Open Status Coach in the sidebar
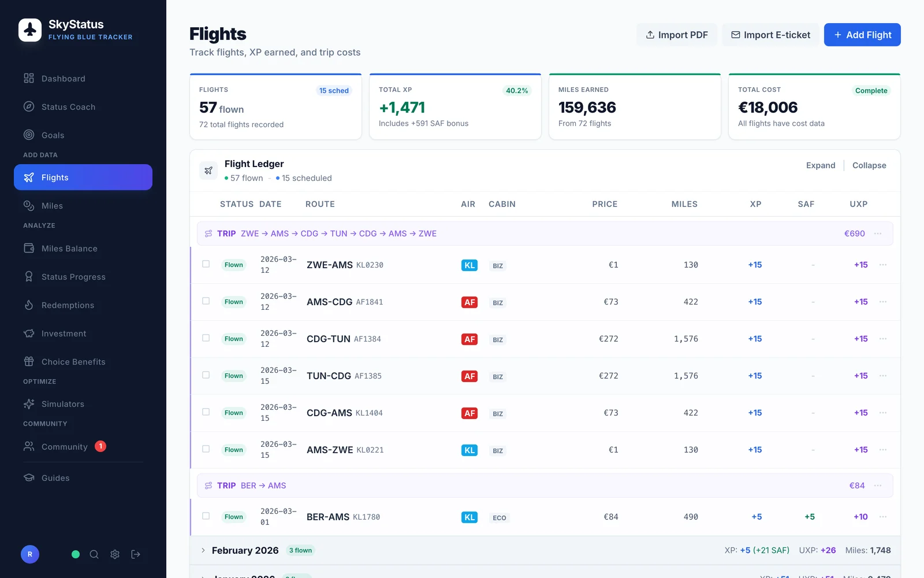Viewport: 924px width, 578px height. (x=83, y=107)
